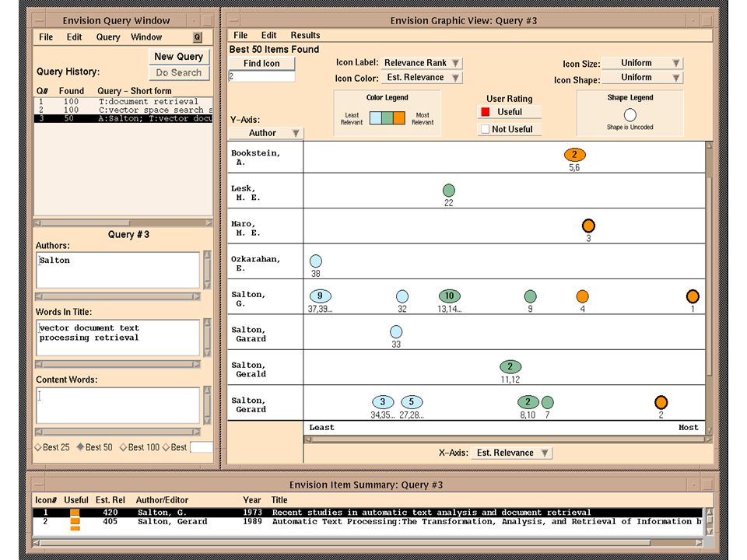
Task: Select green document icon 22 for Lesk
Action: (x=449, y=191)
